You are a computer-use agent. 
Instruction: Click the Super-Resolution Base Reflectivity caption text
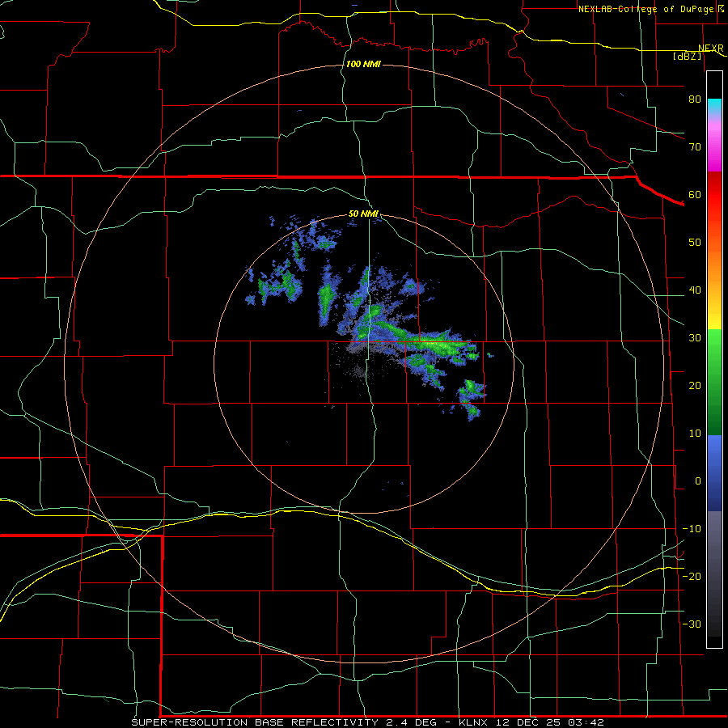tap(284, 722)
